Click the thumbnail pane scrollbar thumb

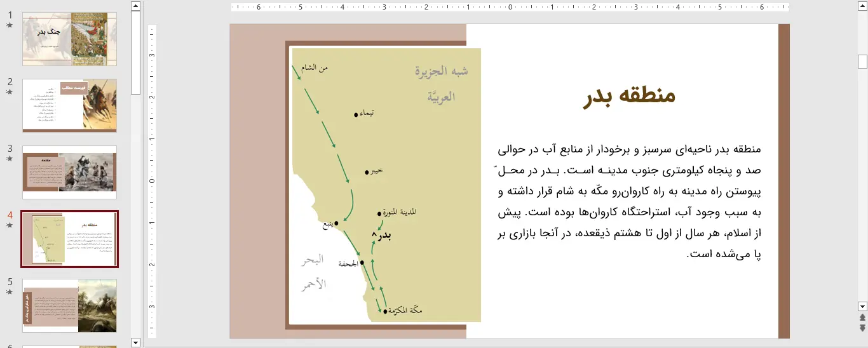(x=135, y=53)
